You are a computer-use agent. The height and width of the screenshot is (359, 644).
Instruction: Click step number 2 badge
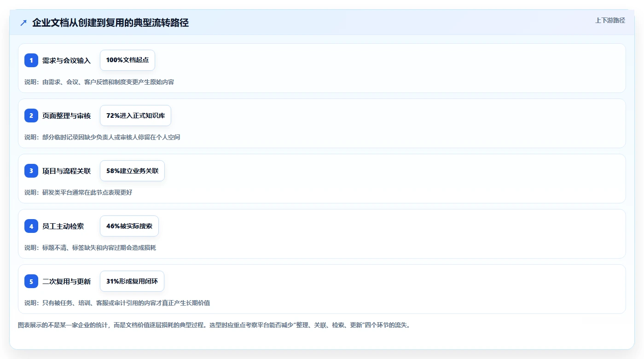tap(31, 116)
